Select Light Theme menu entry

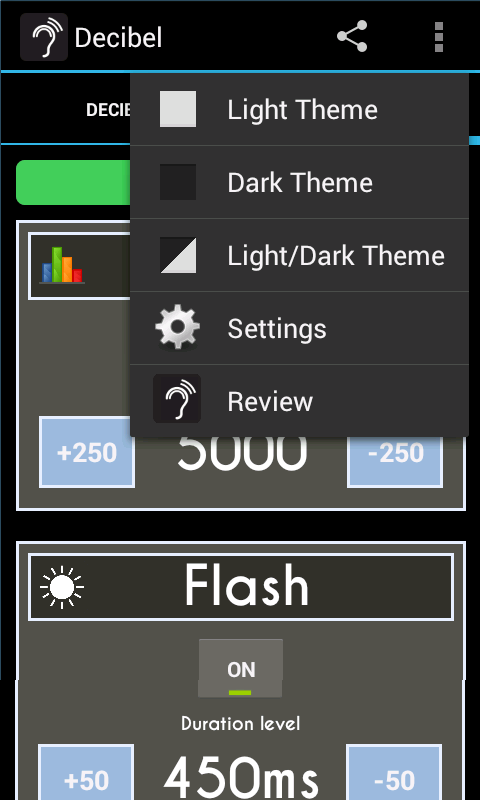pyautogui.click(x=299, y=109)
